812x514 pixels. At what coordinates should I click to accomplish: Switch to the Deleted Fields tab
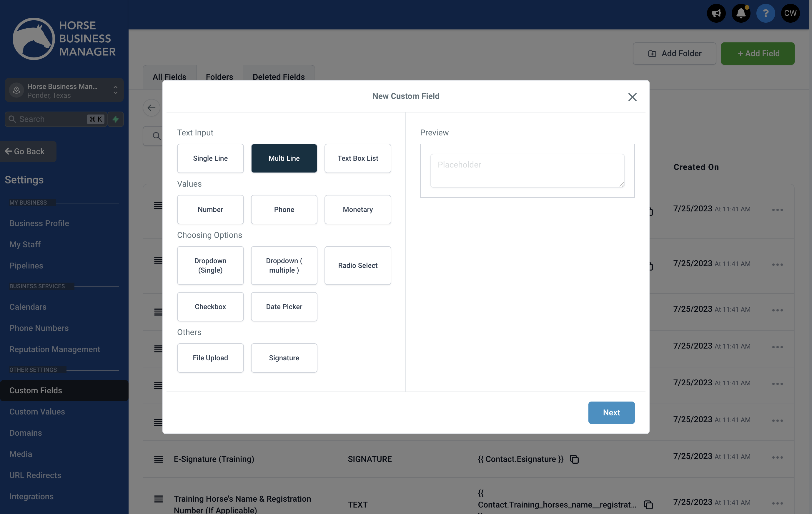279,77
